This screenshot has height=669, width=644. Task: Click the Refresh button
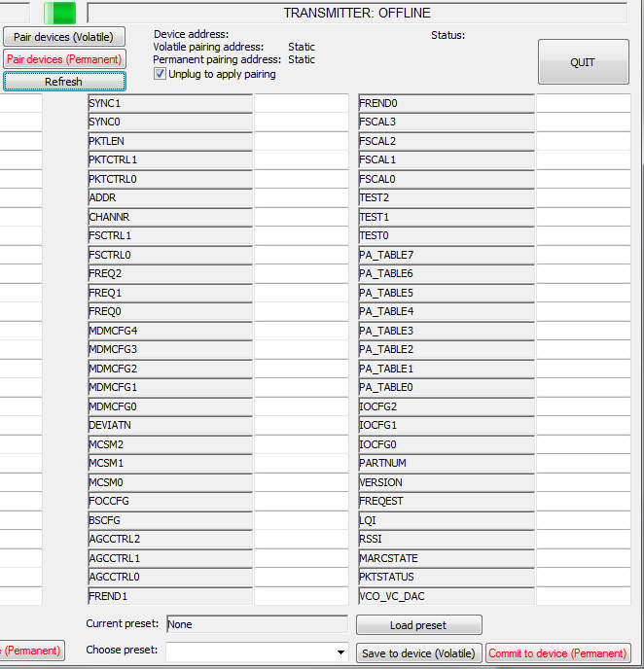[x=64, y=81]
